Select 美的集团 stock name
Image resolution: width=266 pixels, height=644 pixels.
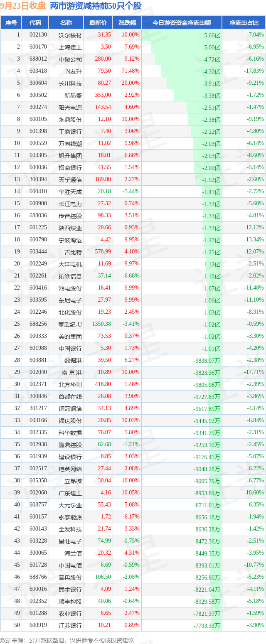click(70, 336)
